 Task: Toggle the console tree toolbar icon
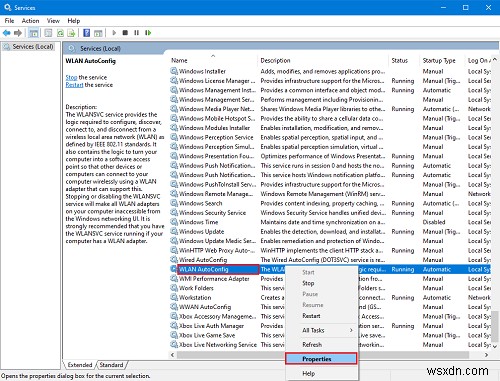click(33, 33)
